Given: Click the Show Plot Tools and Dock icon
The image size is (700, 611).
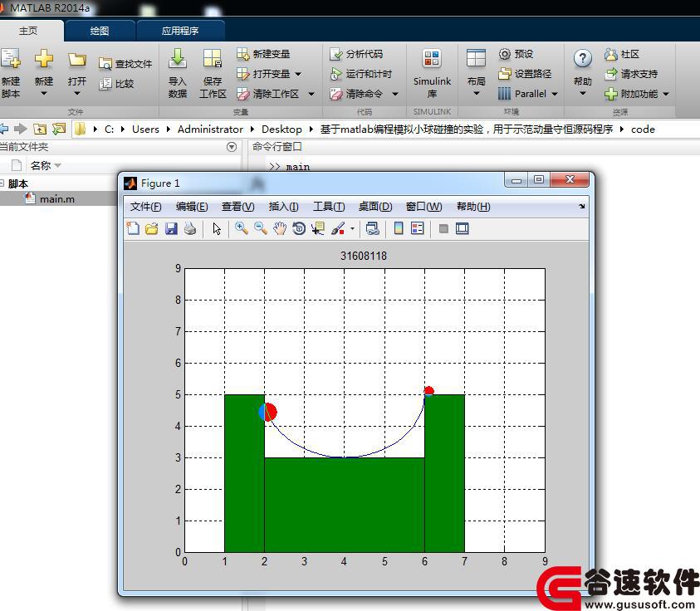Looking at the screenshot, I should pos(462,229).
